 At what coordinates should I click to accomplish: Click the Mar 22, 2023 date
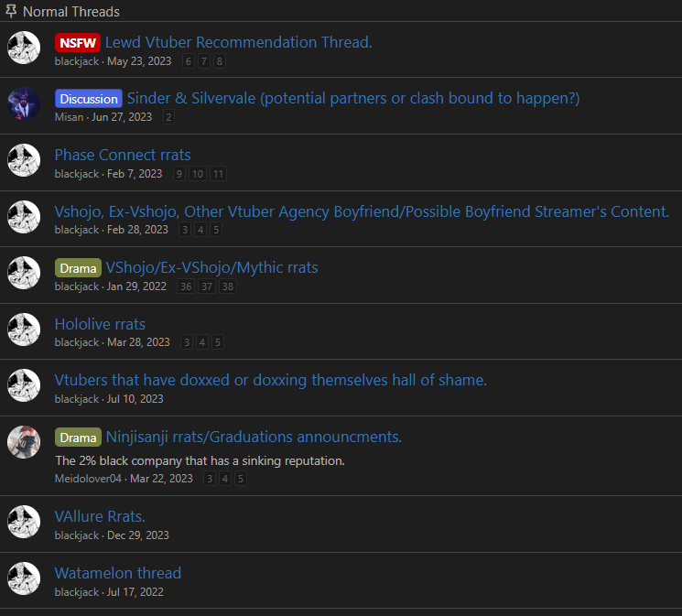[161, 479]
